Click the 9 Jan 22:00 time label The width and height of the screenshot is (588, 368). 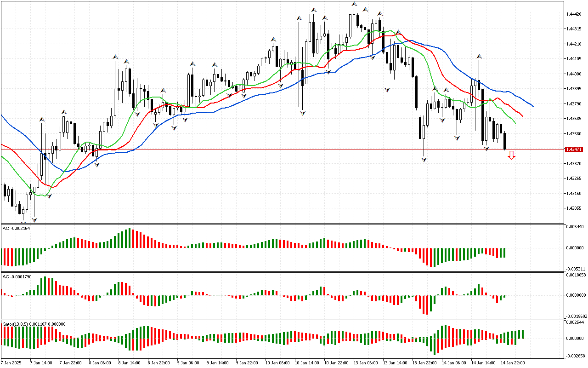click(x=247, y=363)
